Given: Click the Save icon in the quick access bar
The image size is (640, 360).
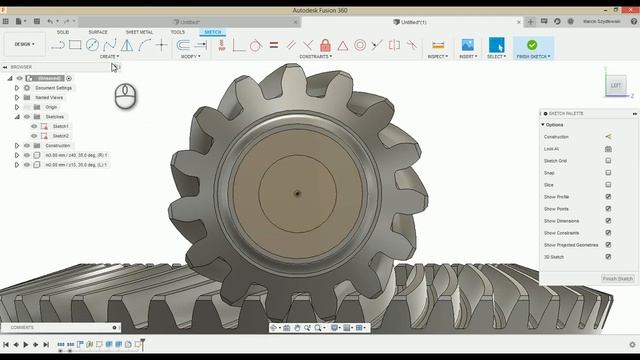Looking at the screenshot, I should click(37, 21).
